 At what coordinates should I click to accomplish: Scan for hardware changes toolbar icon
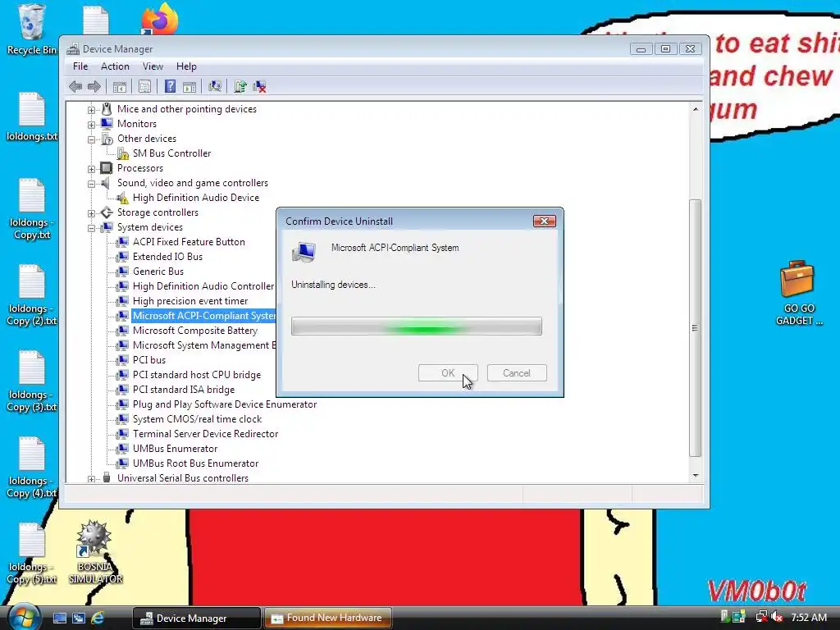214,86
